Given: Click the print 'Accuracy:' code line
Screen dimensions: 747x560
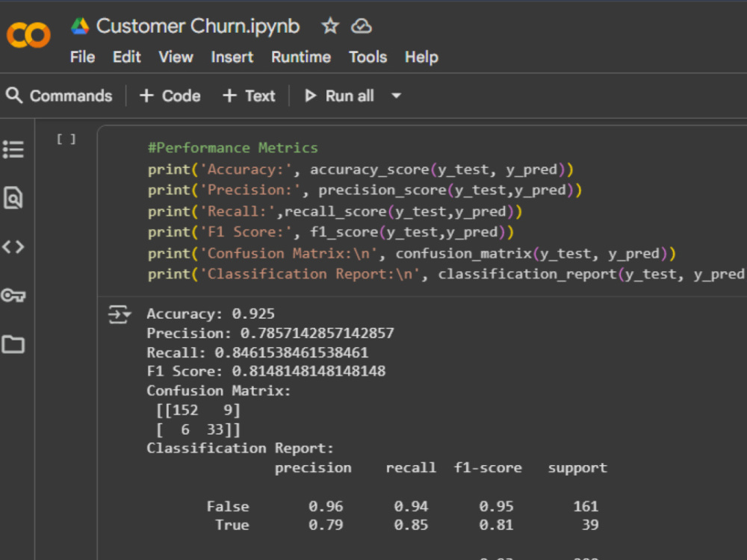Looking at the screenshot, I should click(x=361, y=169).
